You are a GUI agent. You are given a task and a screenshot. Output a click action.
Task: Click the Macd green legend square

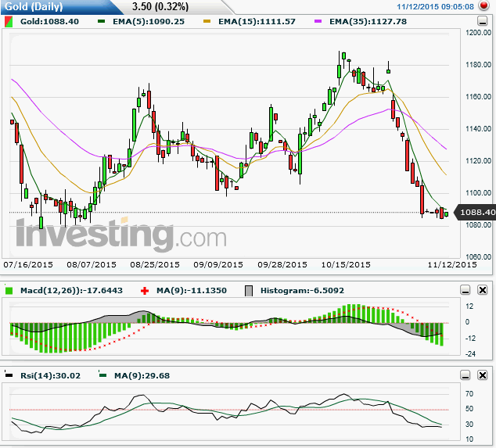tap(9, 291)
